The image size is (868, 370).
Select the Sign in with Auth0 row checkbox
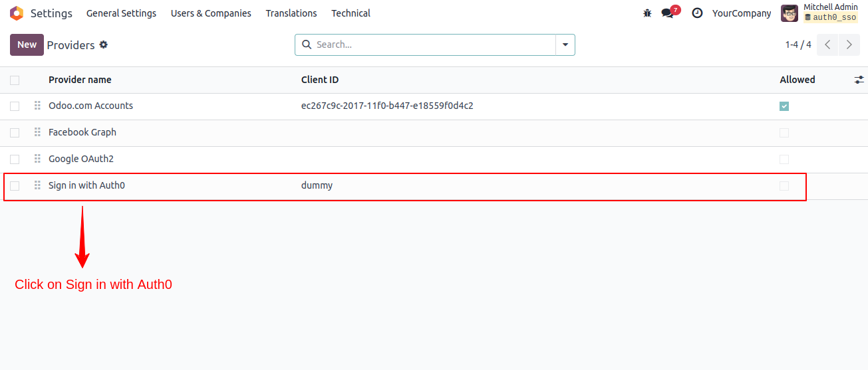[x=15, y=186]
